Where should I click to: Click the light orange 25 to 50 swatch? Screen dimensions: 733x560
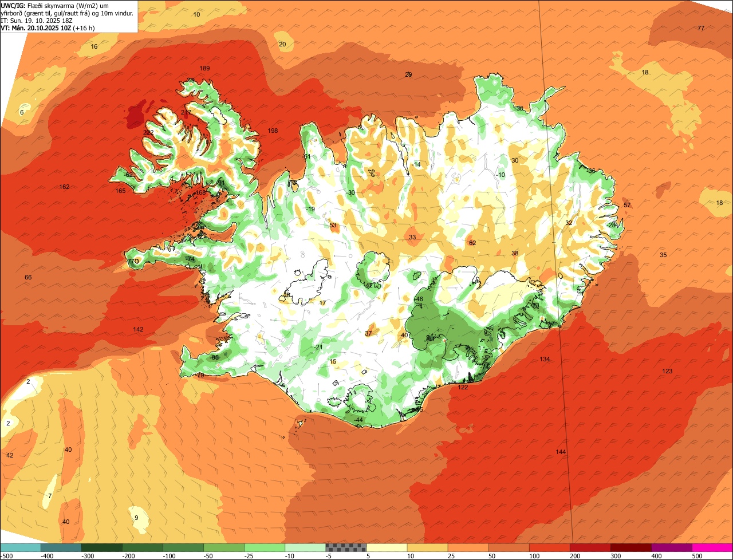pos(468,547)
